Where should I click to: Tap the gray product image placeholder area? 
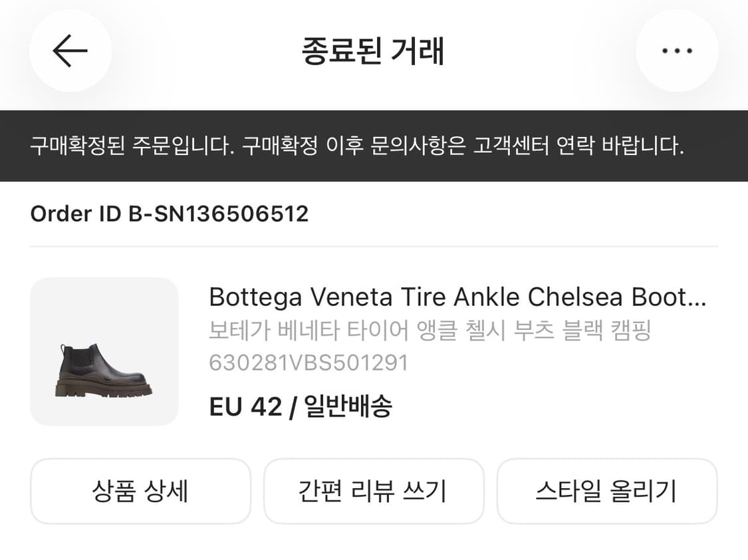(104, 352)
